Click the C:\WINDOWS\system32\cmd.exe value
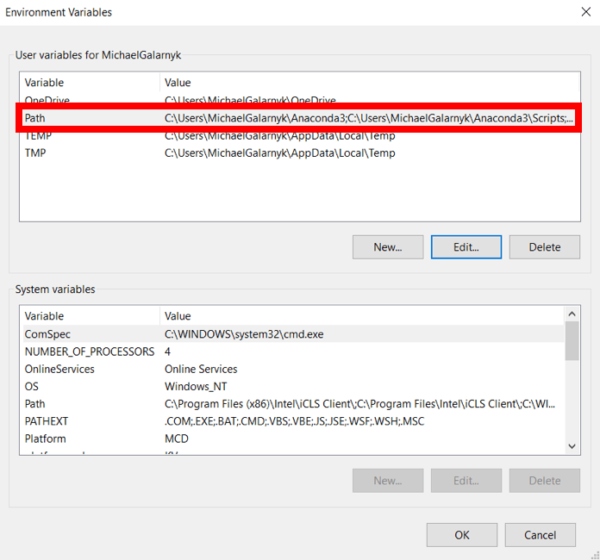 click(244, 334)
